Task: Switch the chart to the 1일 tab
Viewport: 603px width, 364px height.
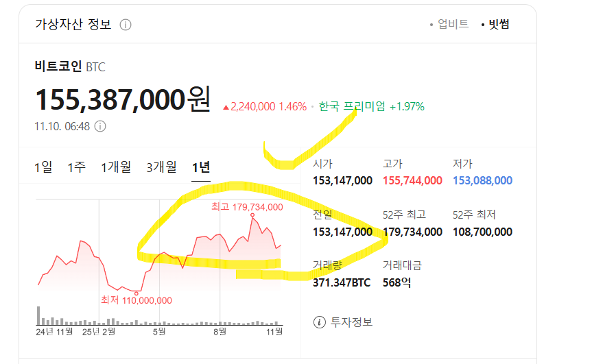Action: 43,167
